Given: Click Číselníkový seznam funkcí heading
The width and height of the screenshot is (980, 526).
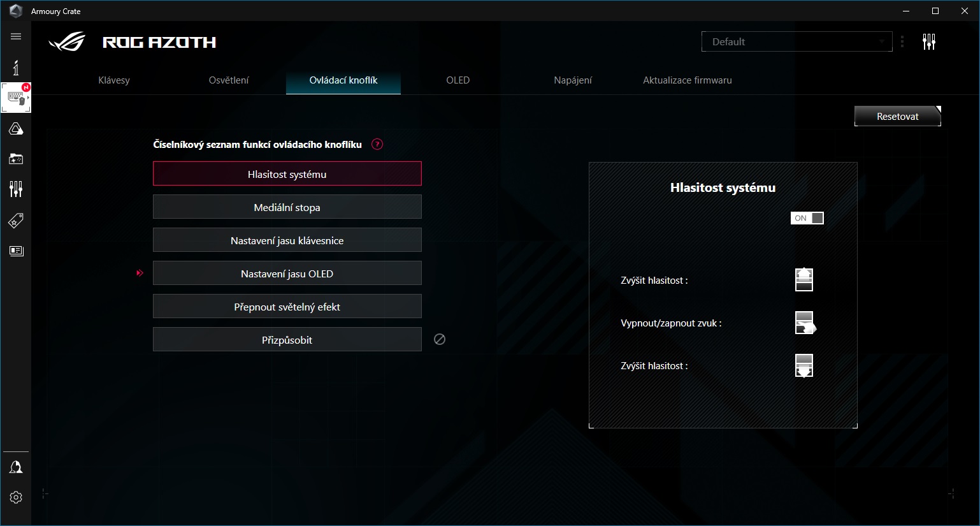Looking at the screenshot, I should [257, 145].
